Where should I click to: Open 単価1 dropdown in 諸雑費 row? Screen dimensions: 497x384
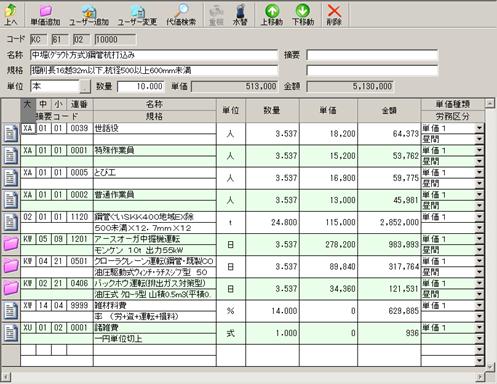pos(479,328)
